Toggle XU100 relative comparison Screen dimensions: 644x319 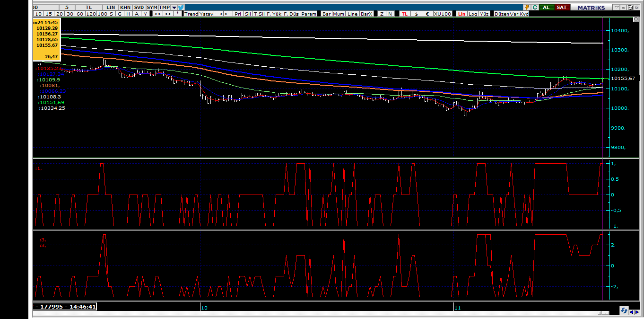coord(443,14)
